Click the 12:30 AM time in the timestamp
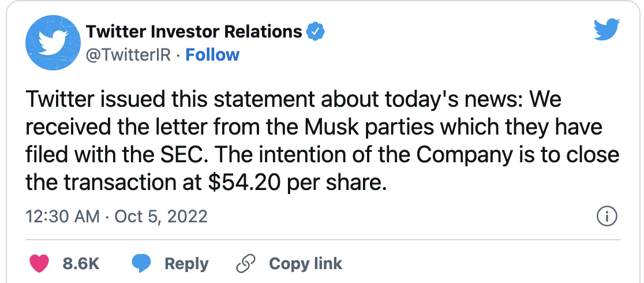 pos(63,217)
